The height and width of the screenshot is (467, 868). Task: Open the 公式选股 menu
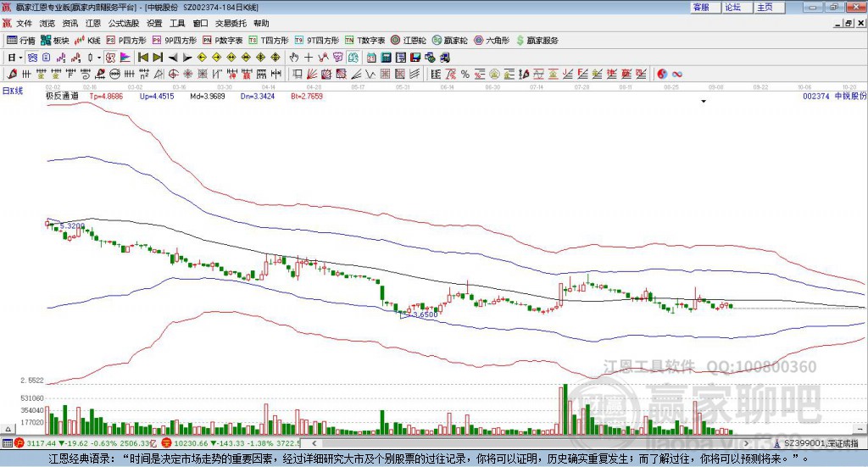(x=124, y=23)
